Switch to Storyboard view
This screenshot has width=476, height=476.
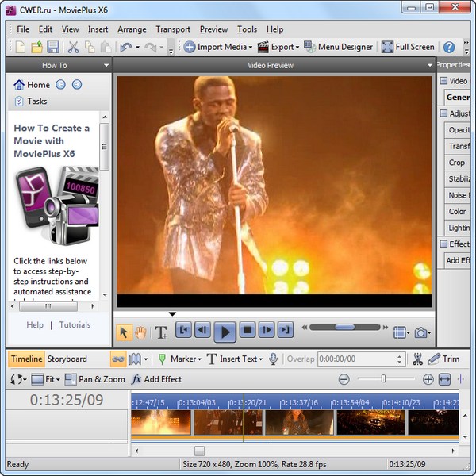(67, 359)
